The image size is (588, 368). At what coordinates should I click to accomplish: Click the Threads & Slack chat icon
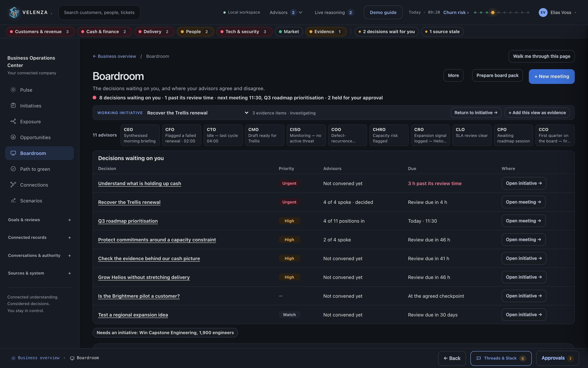[479, 358]
